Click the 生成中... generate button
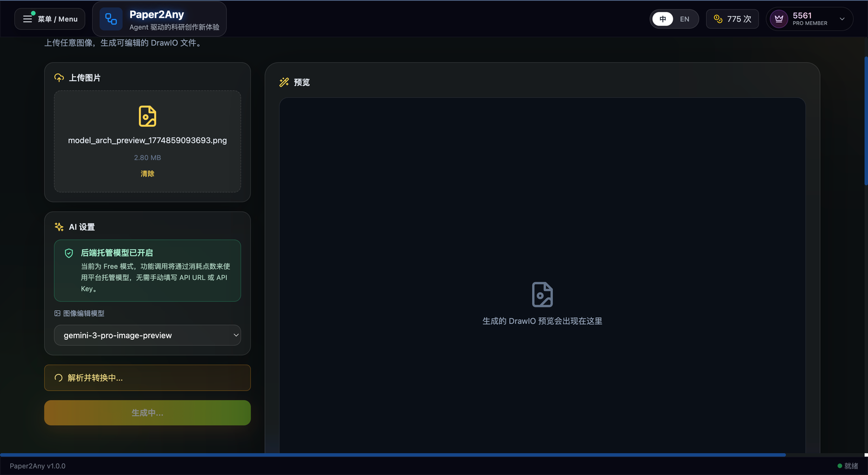Viewport: 868px width, 475px height. [148, 413]
